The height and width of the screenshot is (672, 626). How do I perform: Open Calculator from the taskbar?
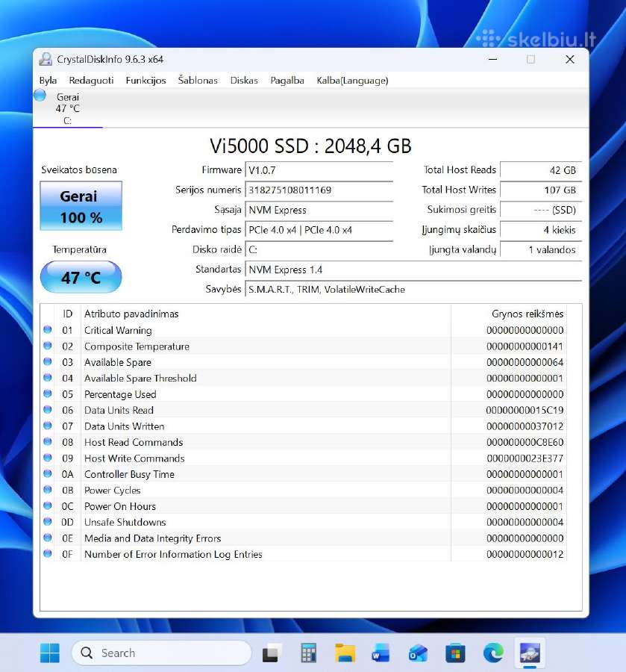coord(308,653)
